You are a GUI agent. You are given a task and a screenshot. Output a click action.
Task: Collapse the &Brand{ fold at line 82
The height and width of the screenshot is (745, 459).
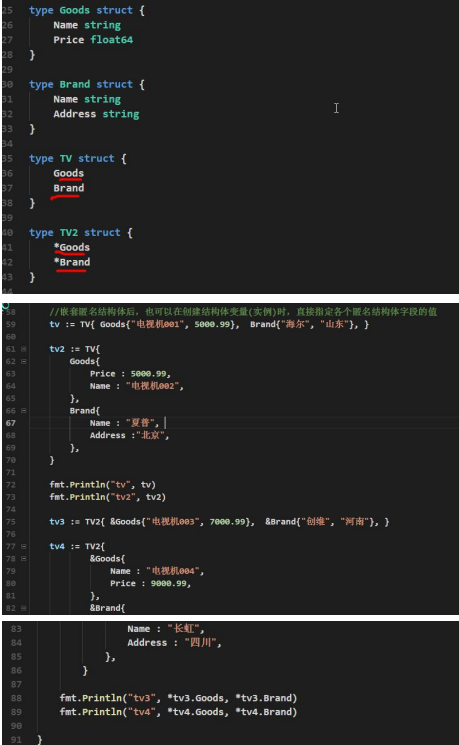pos(23,608)
